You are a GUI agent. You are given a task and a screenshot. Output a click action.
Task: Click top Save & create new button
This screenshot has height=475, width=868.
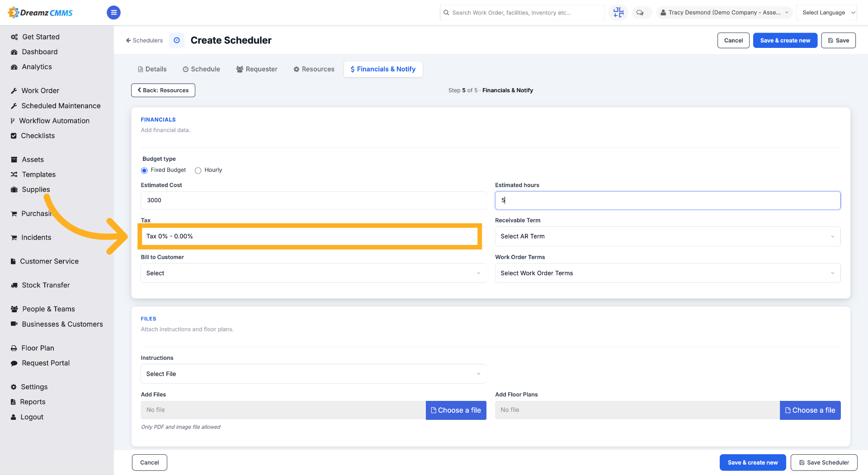pyautogui.click(x=785, y=40)
